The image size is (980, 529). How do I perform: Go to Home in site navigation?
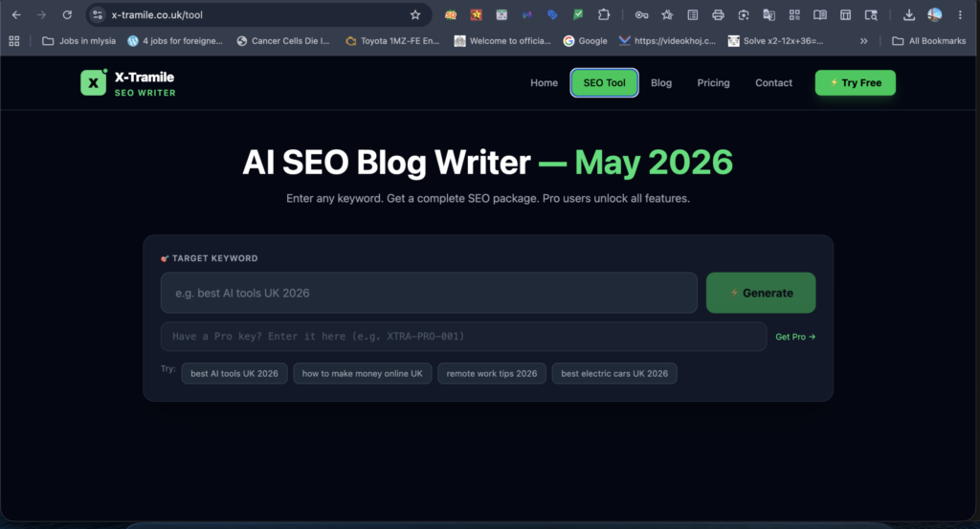pyautogui.click(x=544, y=82)
